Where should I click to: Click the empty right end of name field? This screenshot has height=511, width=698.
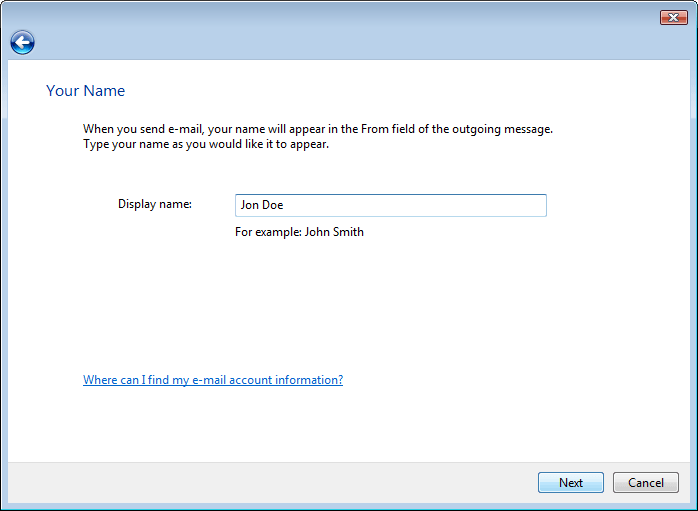tap(480, 205)
